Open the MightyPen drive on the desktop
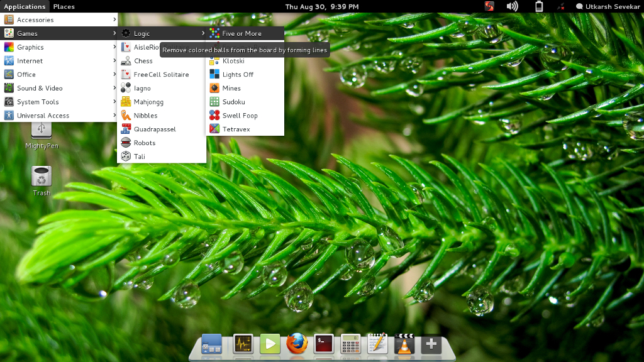 (x=42, y=133)
